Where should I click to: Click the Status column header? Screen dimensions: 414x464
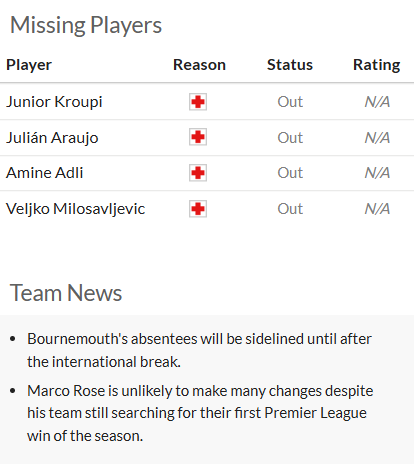coord(290,65)
